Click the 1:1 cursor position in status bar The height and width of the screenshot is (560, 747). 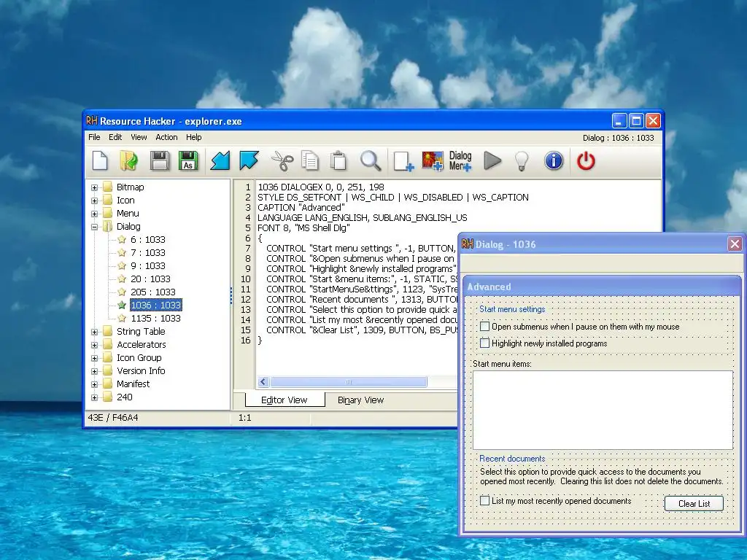coord(245,418)
